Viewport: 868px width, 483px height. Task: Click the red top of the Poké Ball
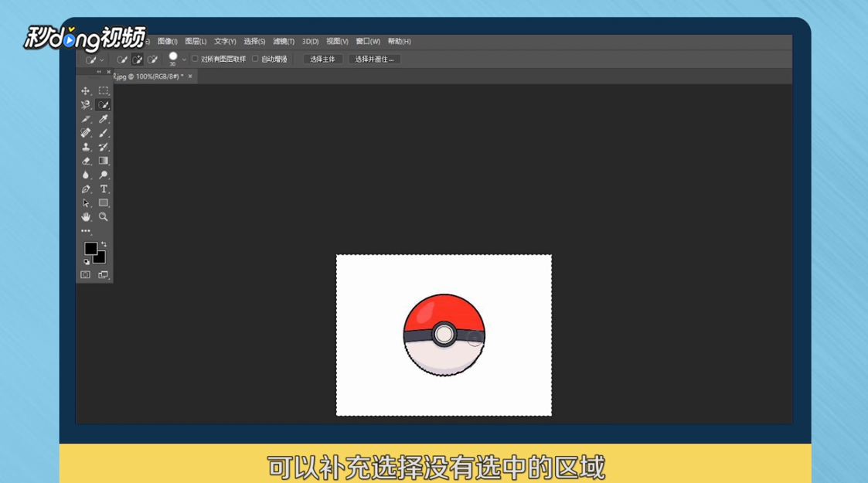click(444, 311)
